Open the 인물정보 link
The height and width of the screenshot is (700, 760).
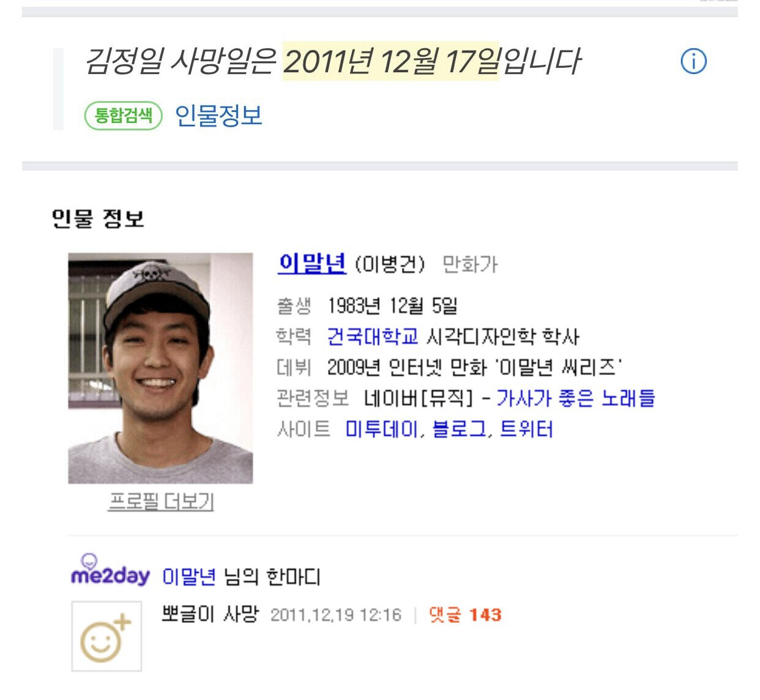pos(218,115)
